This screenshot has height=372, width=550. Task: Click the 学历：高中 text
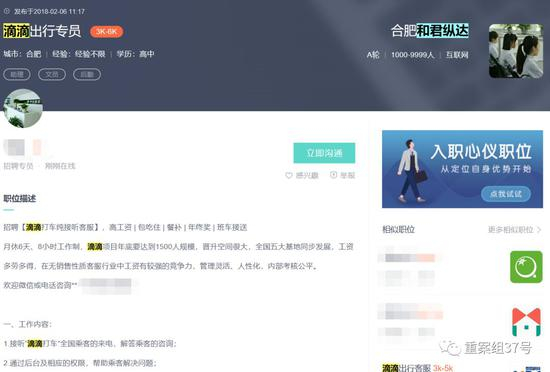135,54
